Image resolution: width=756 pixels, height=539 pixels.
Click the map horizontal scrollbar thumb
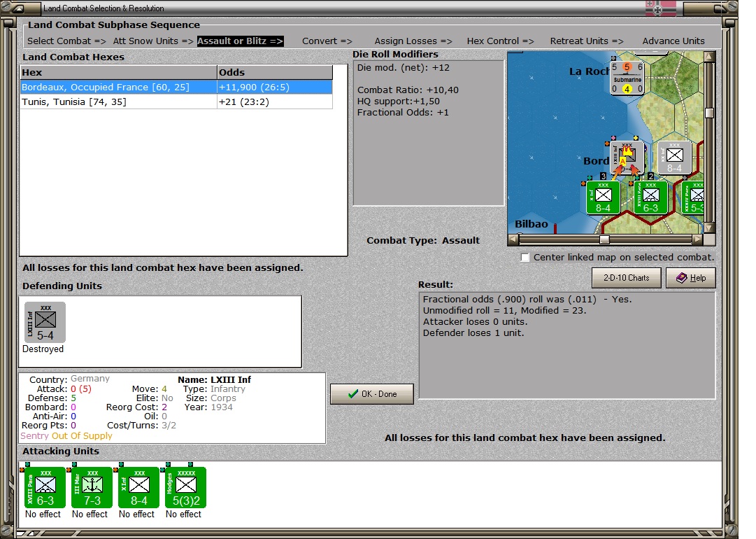tap(605, 239)
